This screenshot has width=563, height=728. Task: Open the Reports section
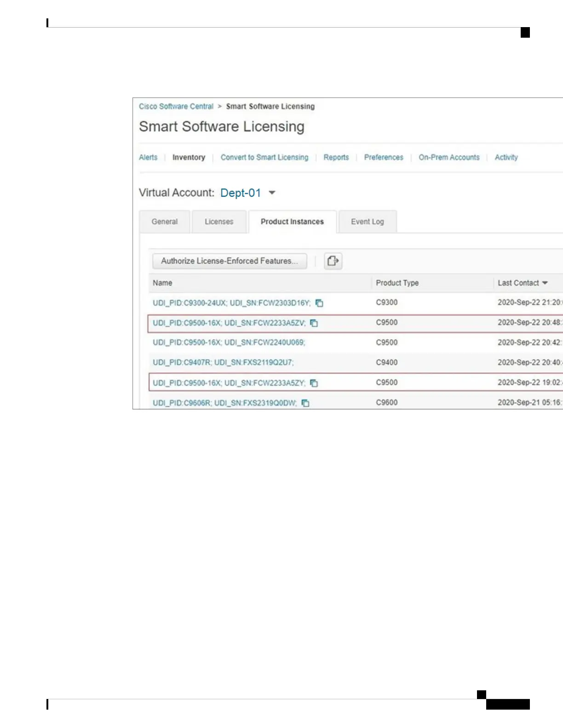(x=336, y=157)
